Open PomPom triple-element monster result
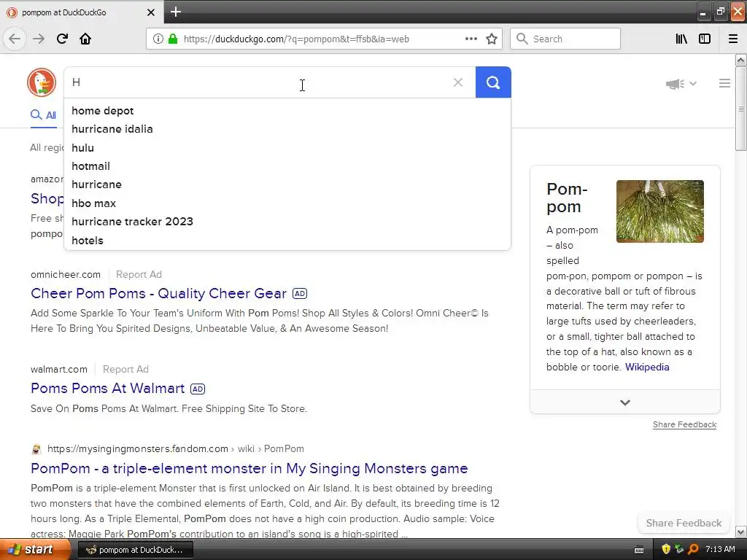747x560 pixels. [x=249, y=468]
